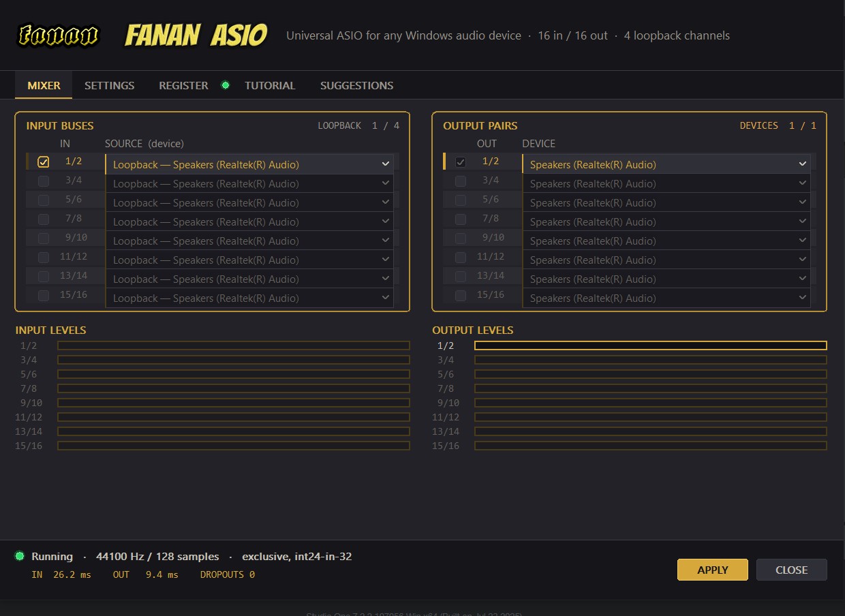Enable input bus 13/14 checkbox

coord(44,277)
